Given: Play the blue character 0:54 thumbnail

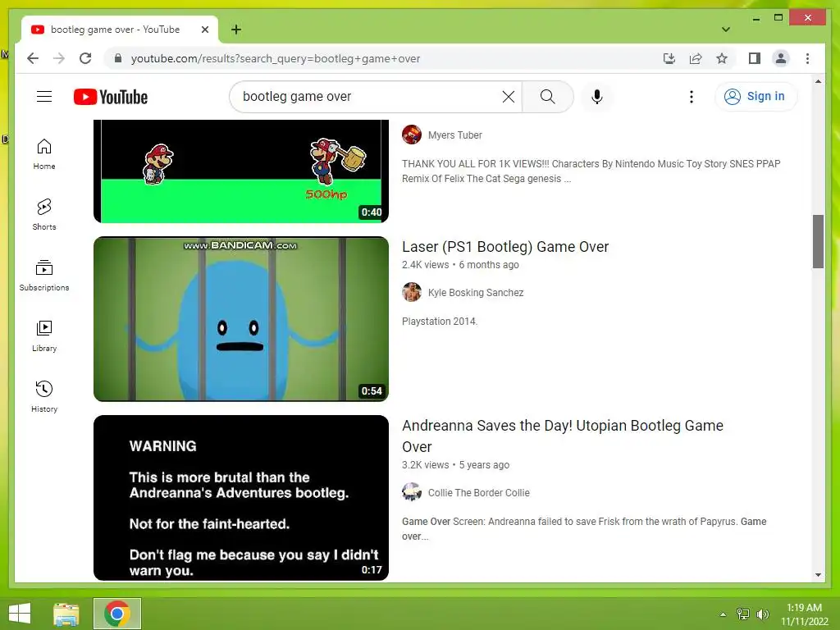Looking at the screenshot, I should (241, 319).
